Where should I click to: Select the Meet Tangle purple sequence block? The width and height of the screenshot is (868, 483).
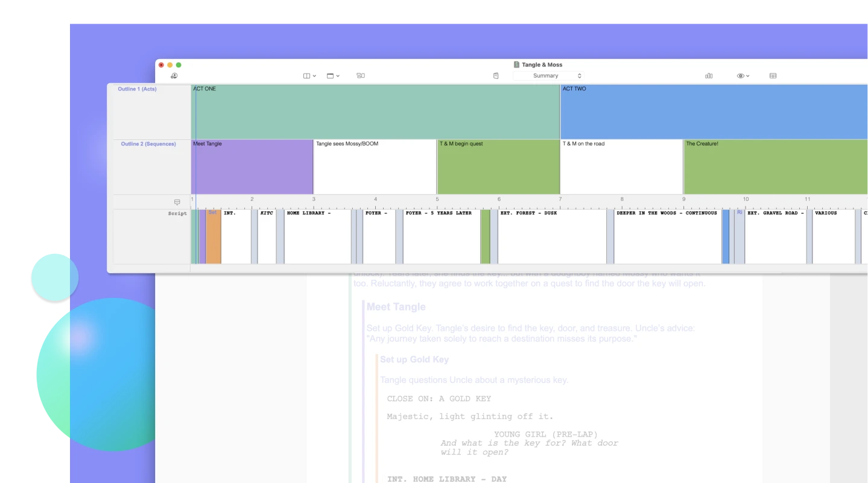point(252,167)
